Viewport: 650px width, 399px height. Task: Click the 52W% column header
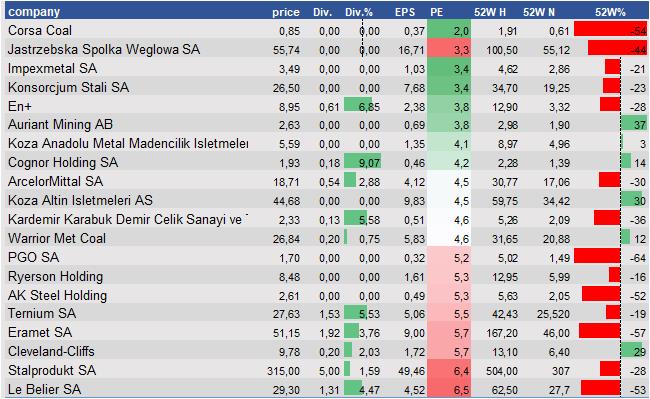(610, 12)
